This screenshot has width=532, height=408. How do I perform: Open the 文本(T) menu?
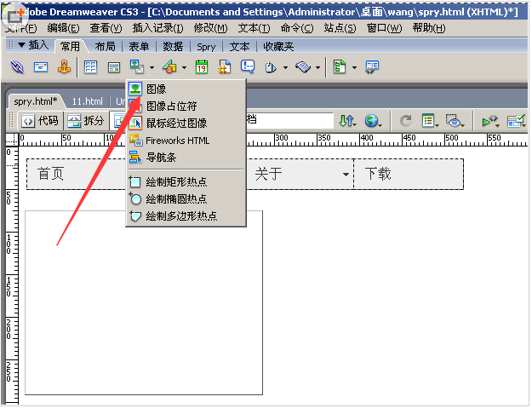[254, 28]
